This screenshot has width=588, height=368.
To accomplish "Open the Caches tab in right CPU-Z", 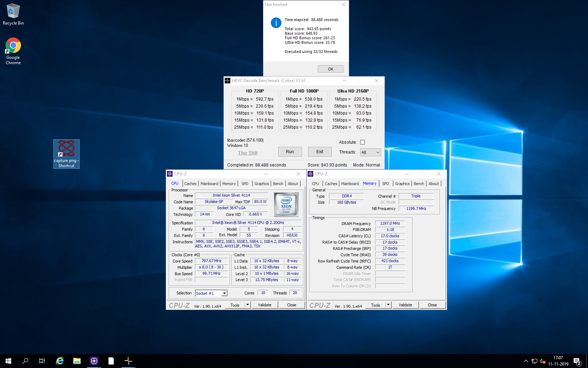I will click(x=331, y=184).
